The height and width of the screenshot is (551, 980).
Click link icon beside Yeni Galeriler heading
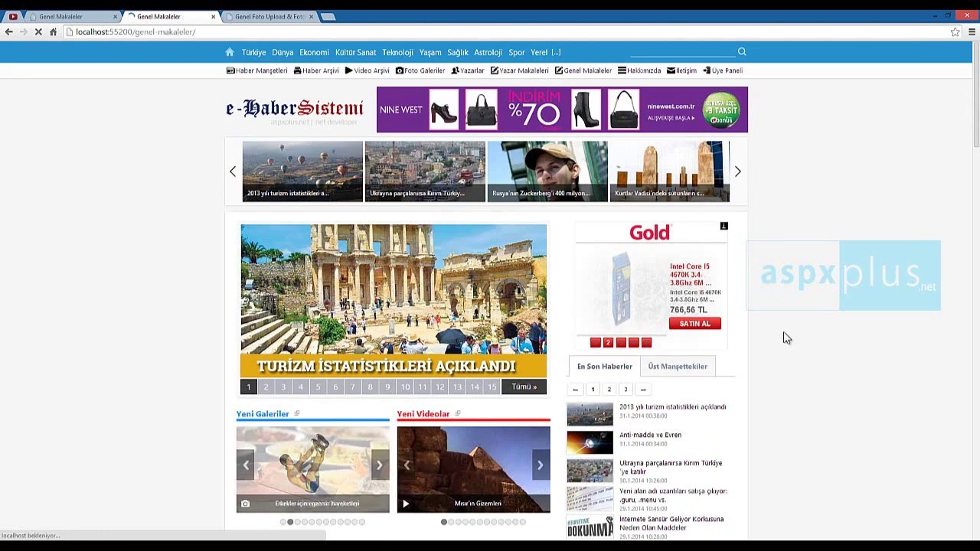(297, 413)
